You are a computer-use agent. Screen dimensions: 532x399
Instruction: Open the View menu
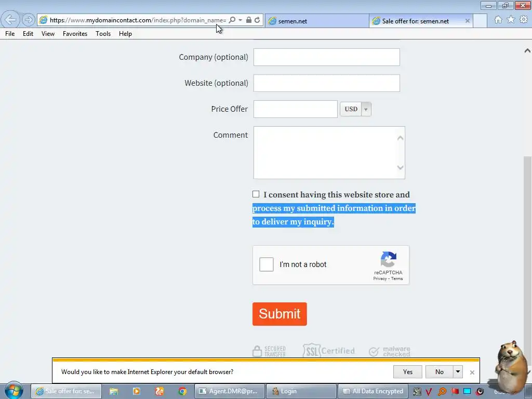coord(48,34)
